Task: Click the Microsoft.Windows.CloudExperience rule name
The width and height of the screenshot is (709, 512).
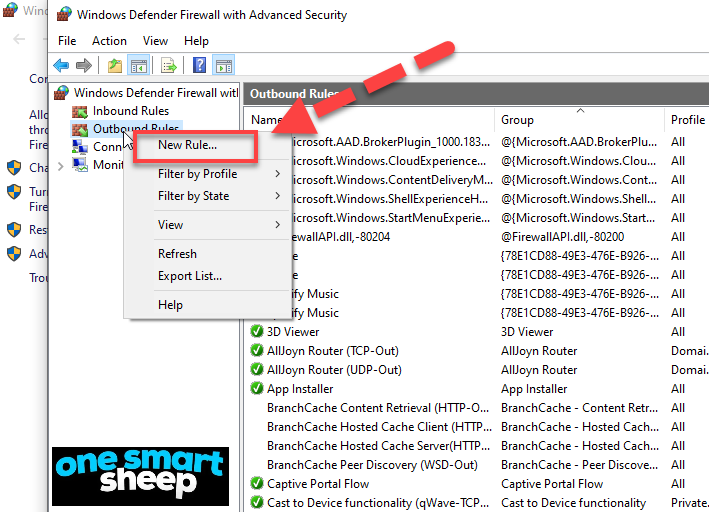Action: 389,161
